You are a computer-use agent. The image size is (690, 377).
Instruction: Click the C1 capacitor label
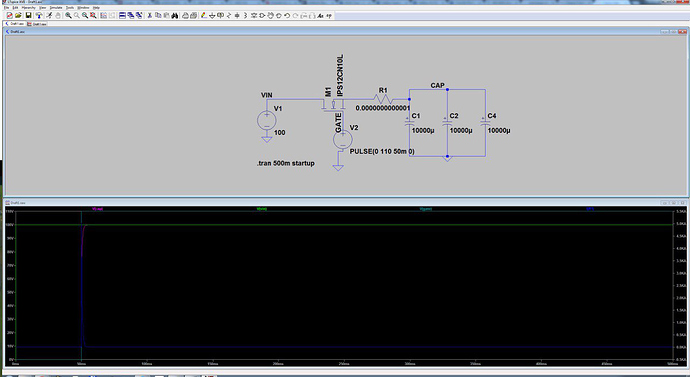(416, 116)
